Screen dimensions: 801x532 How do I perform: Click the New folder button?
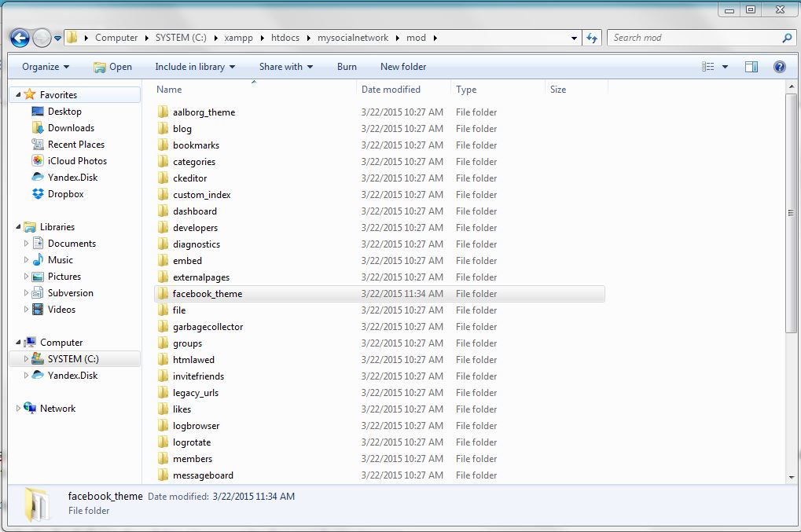pos(403,67)
